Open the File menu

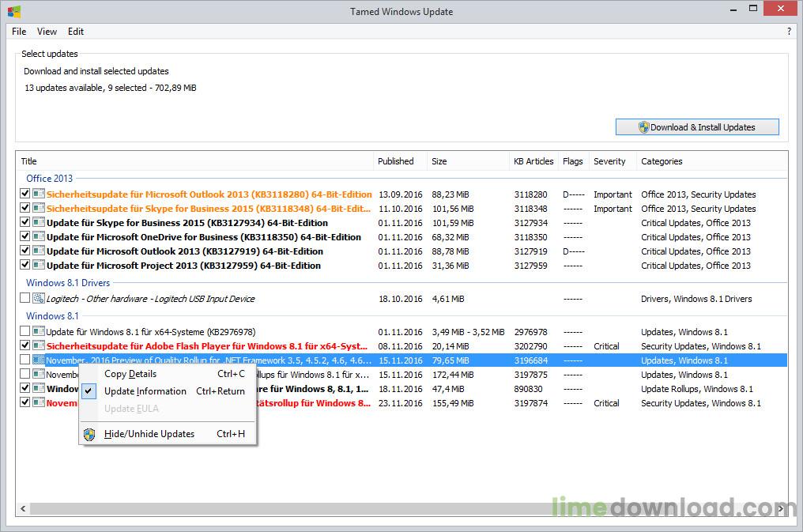(x=19, y=32)
